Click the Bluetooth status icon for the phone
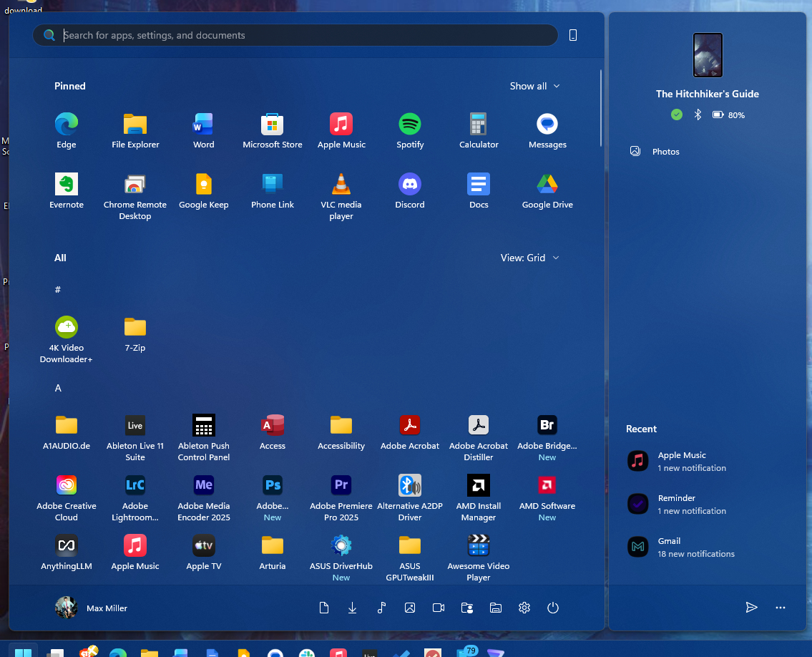Viewport: 812px width, 657px height. (698, 115)
